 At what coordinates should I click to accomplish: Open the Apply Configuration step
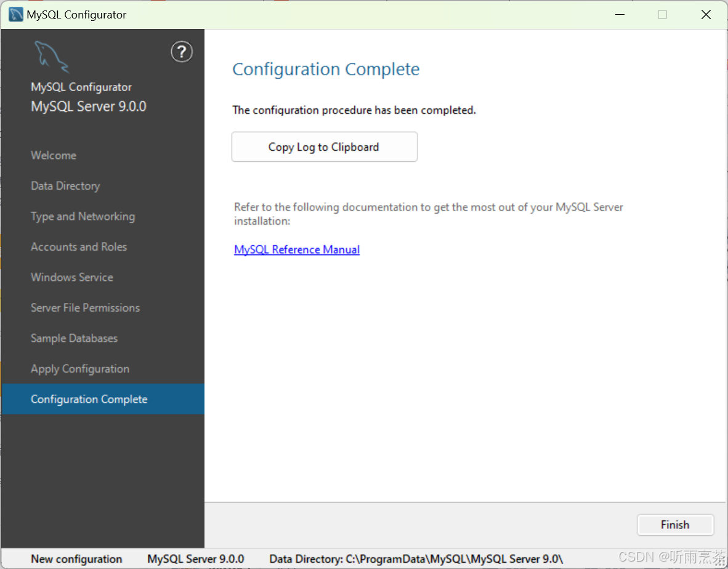tap(80, 369)
